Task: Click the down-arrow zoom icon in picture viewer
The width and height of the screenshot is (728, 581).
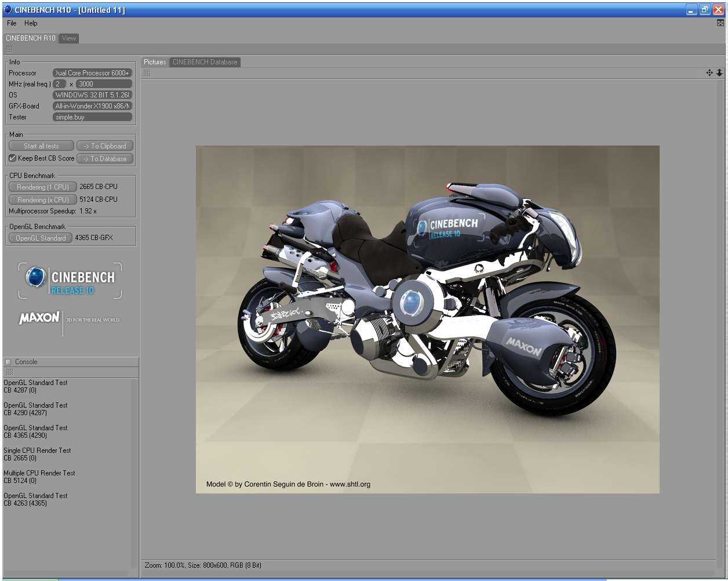Action: [719, 72]
